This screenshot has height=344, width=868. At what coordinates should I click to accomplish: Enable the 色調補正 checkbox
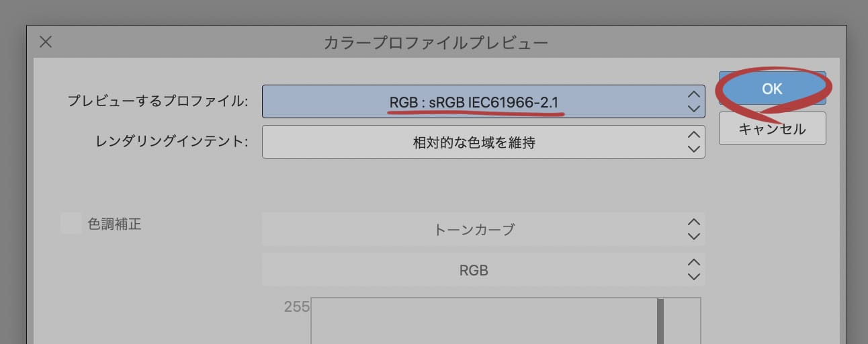point(71,224)
